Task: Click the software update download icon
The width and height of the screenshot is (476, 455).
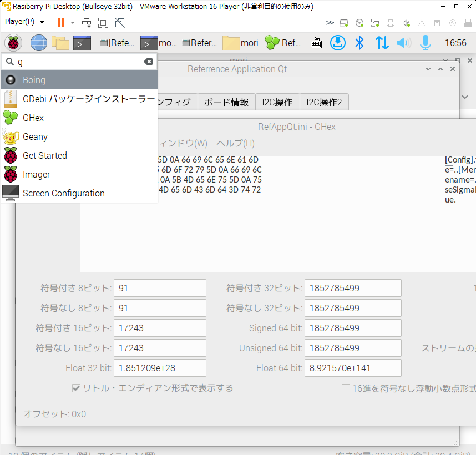Action: click(x=337, y=43)
